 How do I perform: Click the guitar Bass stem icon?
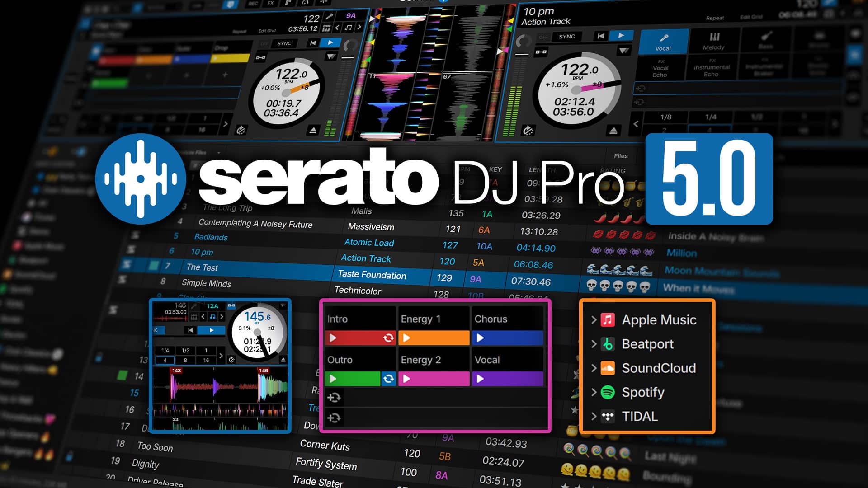point(766,36)
